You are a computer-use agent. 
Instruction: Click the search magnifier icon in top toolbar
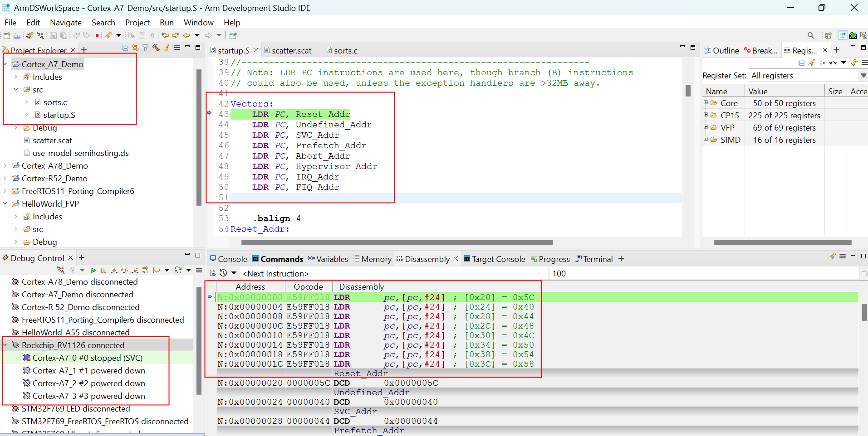point(810,35)
